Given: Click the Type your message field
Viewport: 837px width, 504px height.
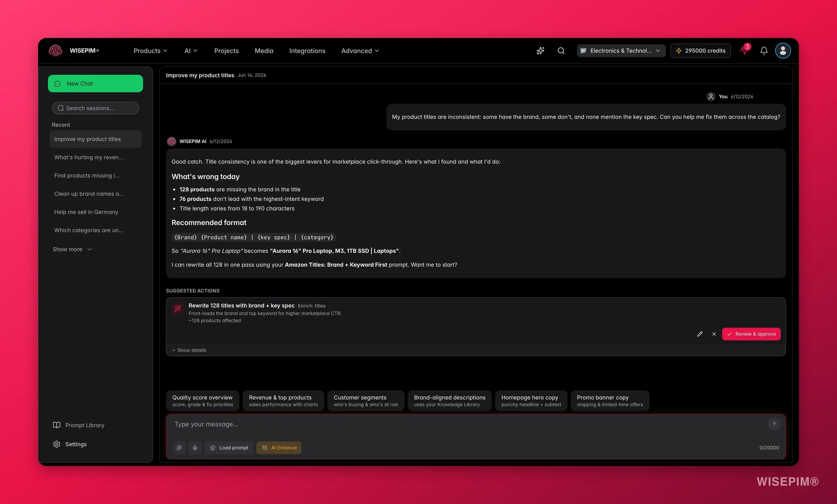Looking at the screenshot, I should click(467, 424).
